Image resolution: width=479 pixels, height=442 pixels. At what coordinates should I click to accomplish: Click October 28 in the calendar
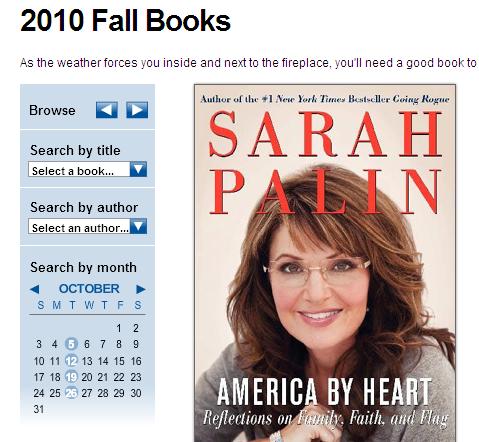pyautogui.click(x=103, y=393)
